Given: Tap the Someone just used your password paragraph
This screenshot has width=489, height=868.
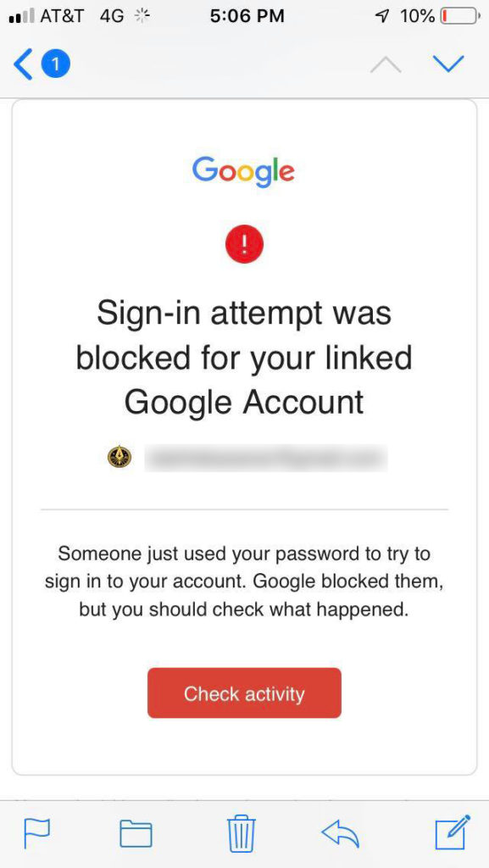Looking at the screenshot, I should (x=244, y=581).
